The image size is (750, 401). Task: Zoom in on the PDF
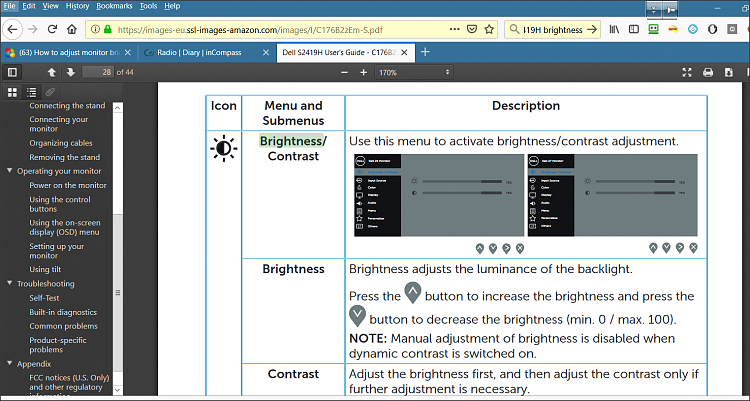coord(364,72)
